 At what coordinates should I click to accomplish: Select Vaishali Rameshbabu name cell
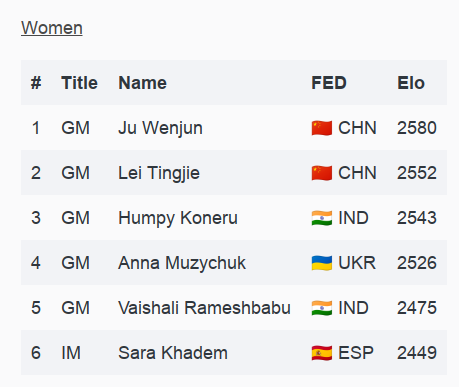pyautogui.click(x=204, y=308)
